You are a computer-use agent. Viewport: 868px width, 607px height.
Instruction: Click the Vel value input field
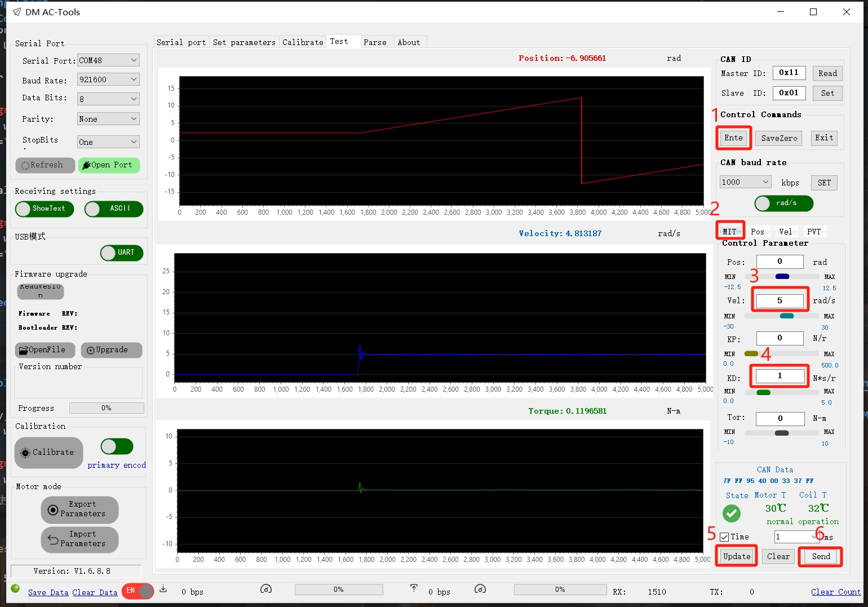point(780,301)
